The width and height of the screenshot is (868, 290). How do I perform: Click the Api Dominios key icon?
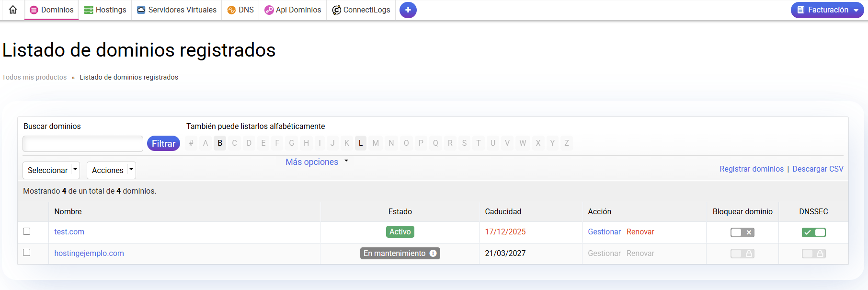269,10
